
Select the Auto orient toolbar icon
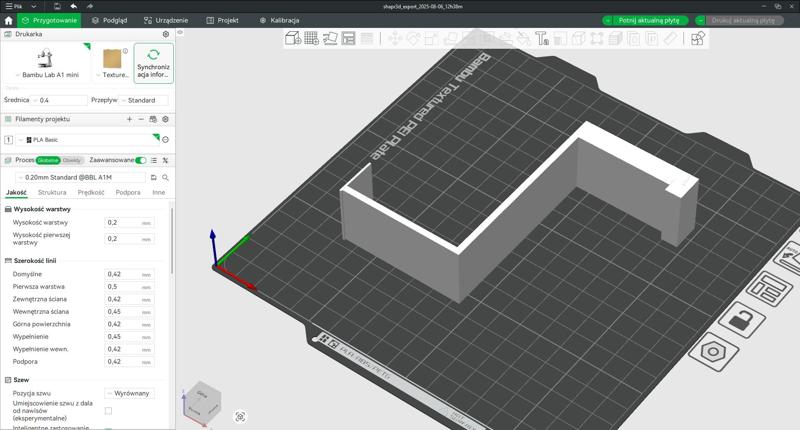330,38
